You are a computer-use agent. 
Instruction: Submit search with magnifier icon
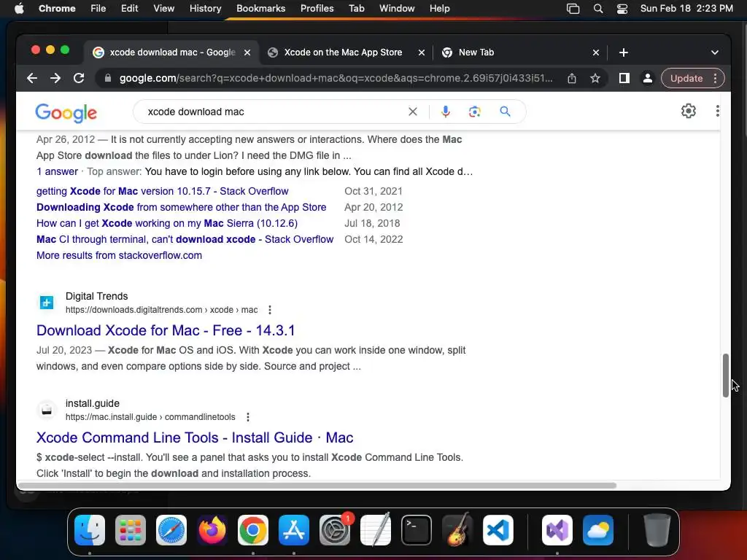point(505,112)
